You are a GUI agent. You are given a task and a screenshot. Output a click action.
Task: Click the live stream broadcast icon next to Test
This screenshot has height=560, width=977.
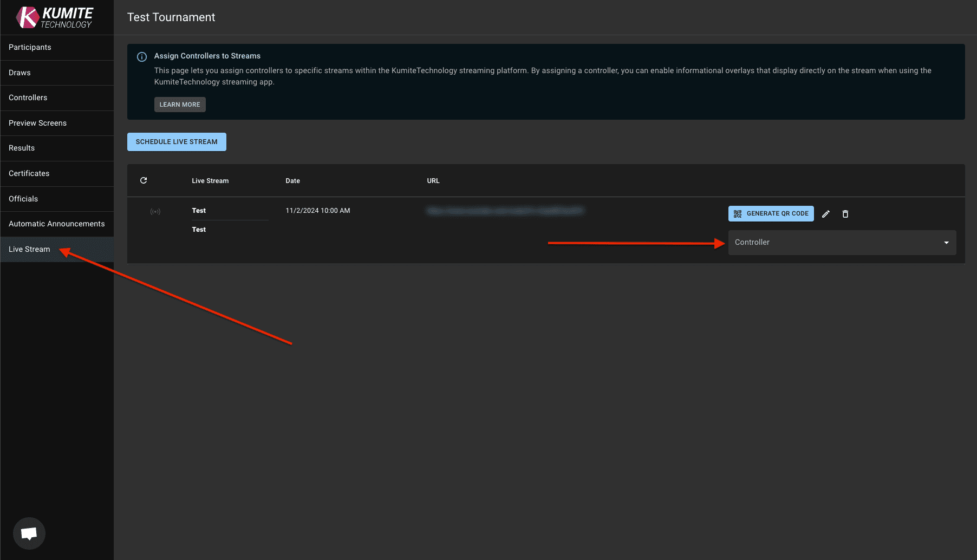[x=155, y=211]
